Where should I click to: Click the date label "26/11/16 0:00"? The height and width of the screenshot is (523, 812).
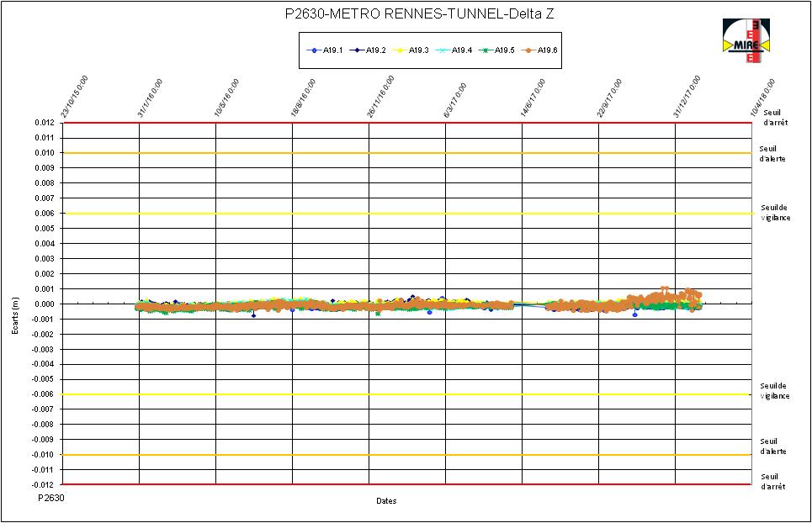380,98
